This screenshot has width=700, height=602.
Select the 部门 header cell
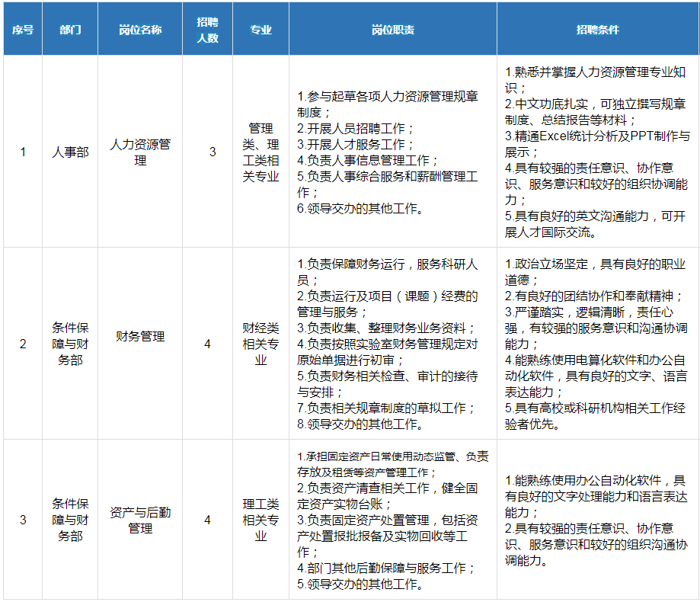70,30
